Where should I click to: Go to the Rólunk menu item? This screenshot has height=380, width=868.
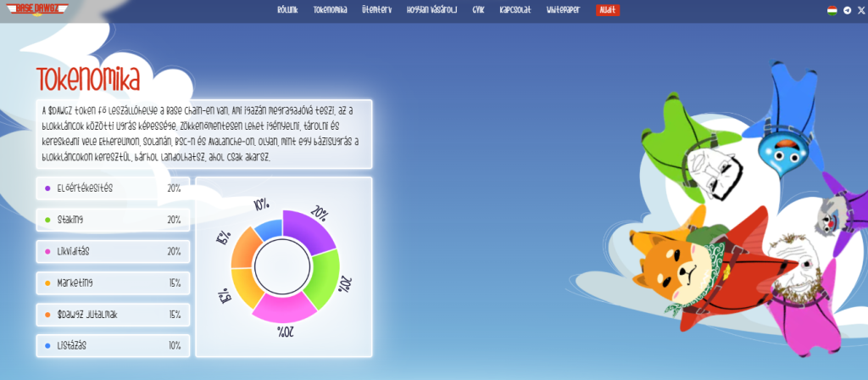tap(288, 11)
